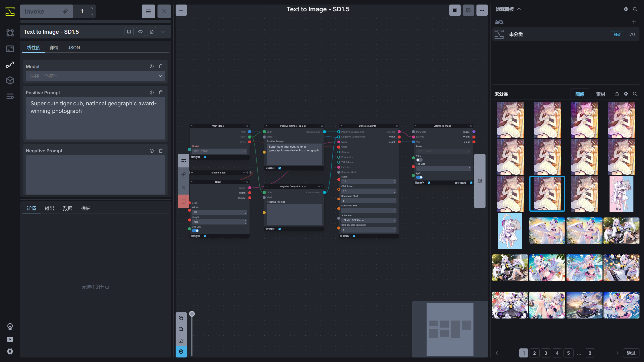The width and height of the screenshot is (644, 362).
Task: Open the Model selection dropdown in the left panel
Action: [x=95, y=76]
